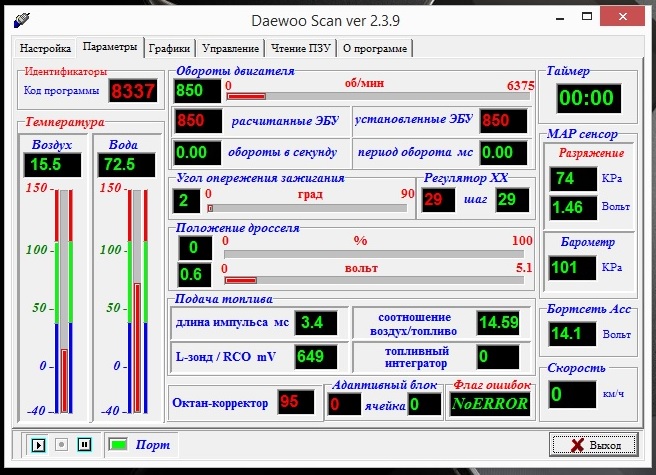Open the Настройка tab
Image resolution: width=656 pixels, height=475 pixels.
46,48
